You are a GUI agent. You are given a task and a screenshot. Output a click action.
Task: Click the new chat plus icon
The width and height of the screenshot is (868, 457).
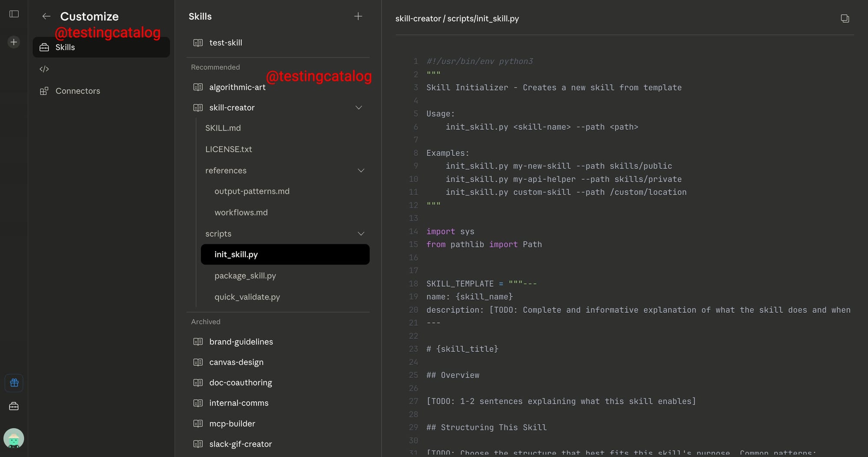click(x=14, y=42)
